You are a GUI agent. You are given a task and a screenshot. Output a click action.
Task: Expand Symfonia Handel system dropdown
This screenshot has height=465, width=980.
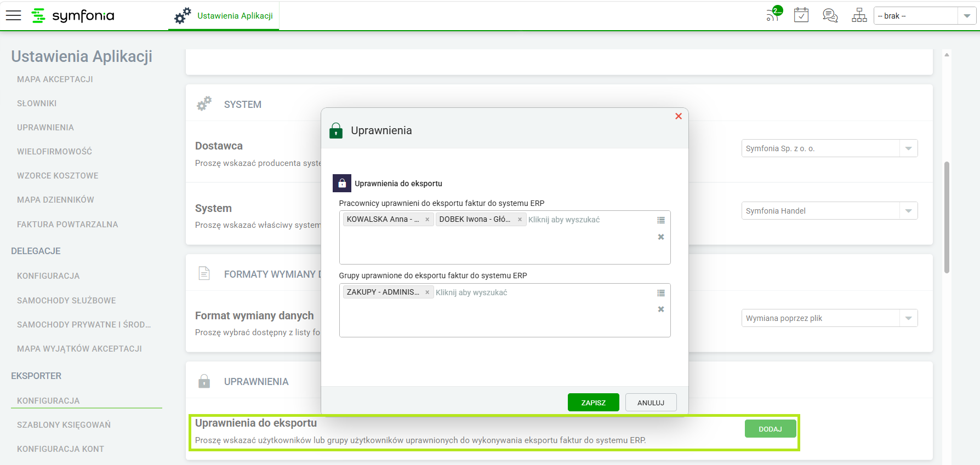point(908,211)
